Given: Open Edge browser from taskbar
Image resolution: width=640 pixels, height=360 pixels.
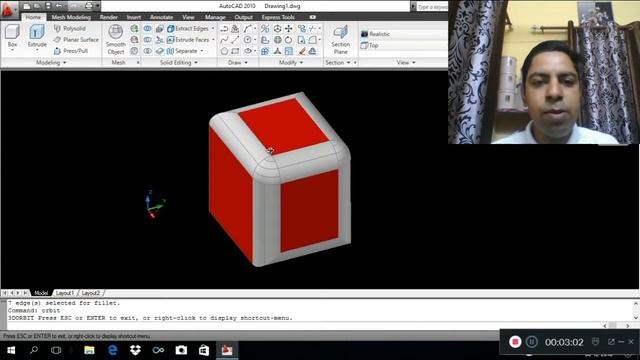Looking at the screenshot, I should pyautogui.click(x=112, y=350).
